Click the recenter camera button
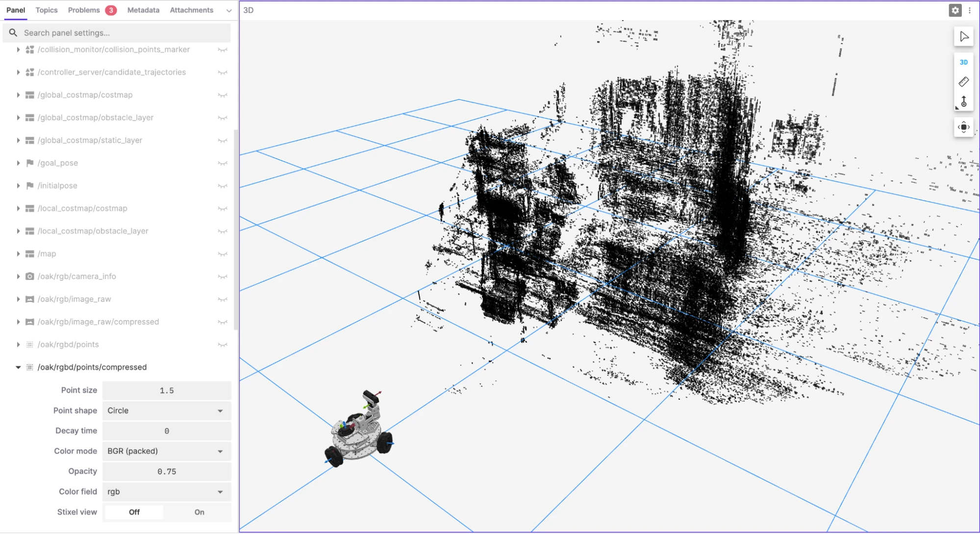 pyautogui.click(x=964, y=127)
